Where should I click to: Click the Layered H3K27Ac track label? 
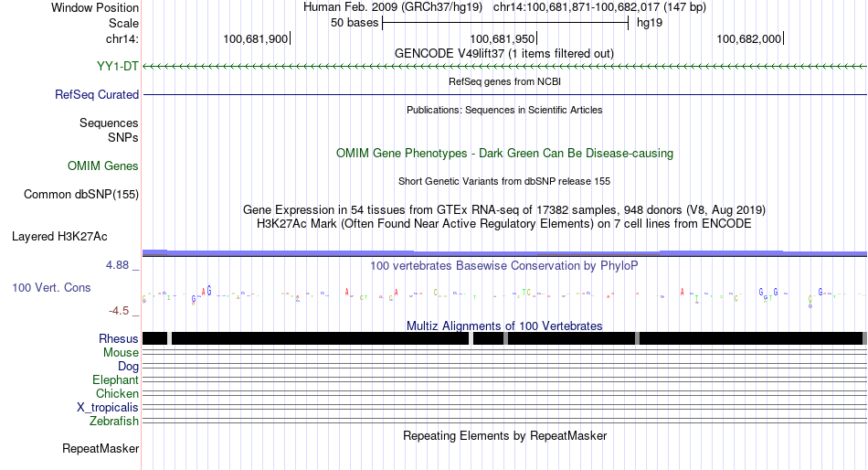pyautogui.click(x=59, y=237)
